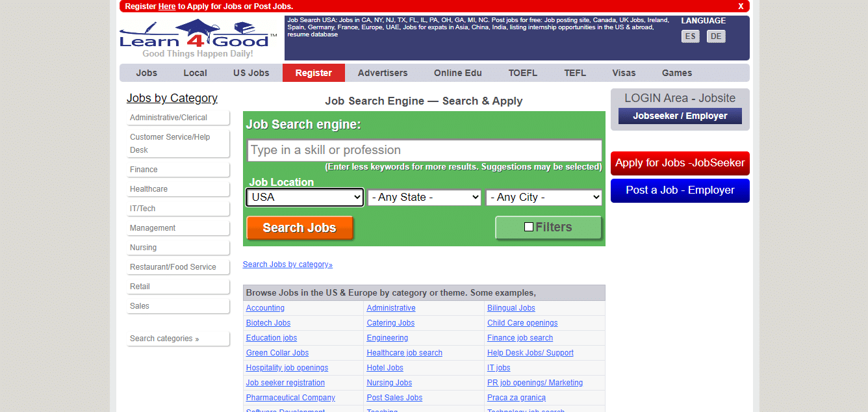Open the Biotech Jobs link
The width and height of the screenshot is (868, 412).
pos(268,323)
